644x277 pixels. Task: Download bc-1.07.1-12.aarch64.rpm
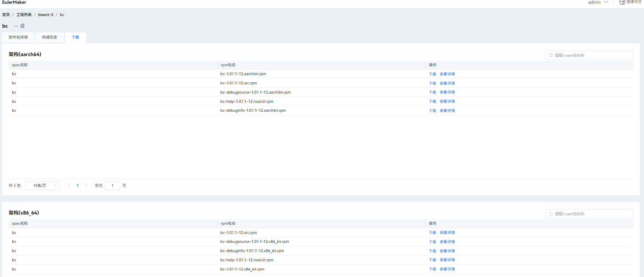432,74
